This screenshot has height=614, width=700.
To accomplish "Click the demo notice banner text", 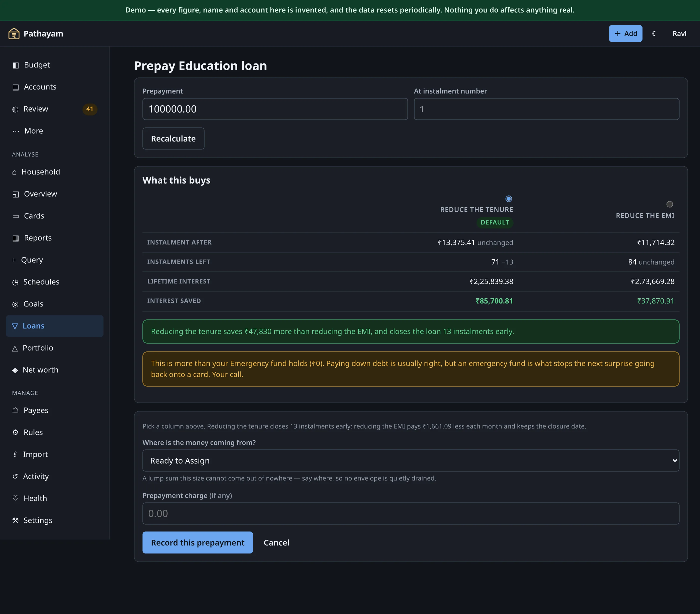I will click(x=350, y=10).
